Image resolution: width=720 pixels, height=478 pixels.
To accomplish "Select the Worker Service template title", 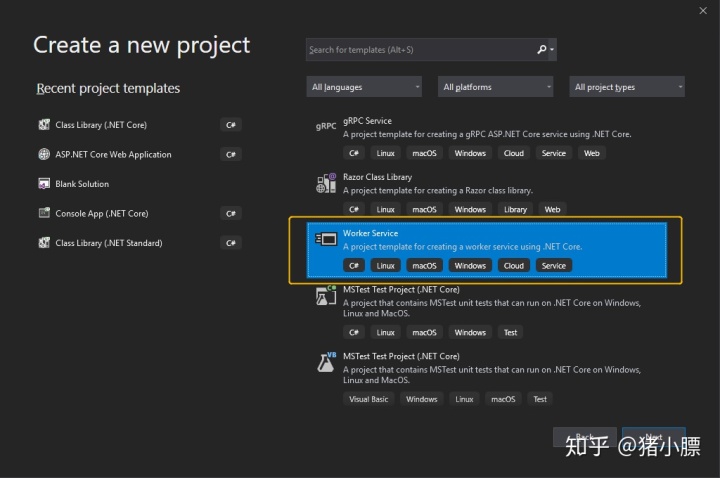I will pos(371,233).
